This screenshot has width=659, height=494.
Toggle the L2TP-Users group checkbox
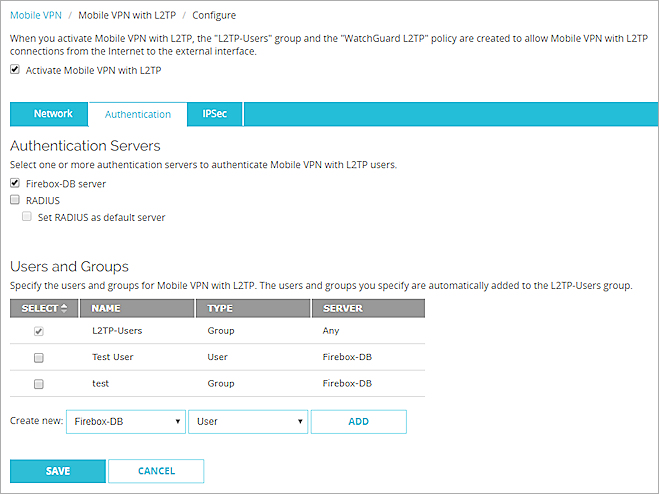pyautogui.click(x=39, y=331)
